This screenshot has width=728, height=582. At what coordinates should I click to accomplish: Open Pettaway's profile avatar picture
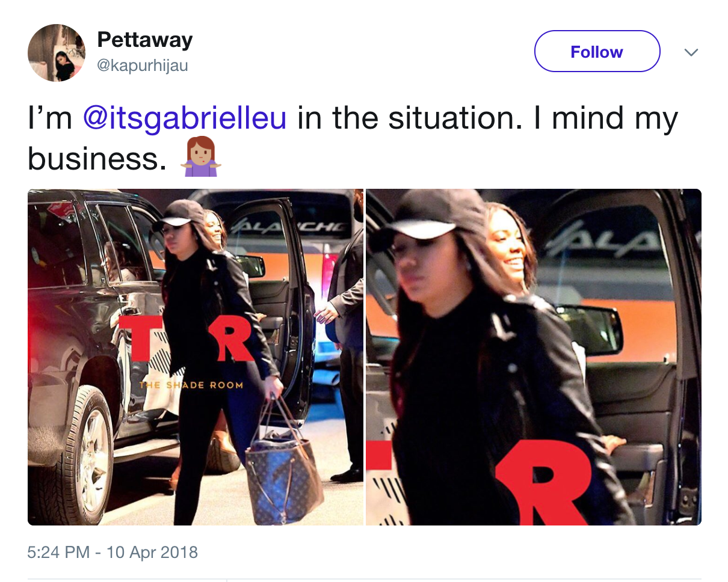(57, 53)
